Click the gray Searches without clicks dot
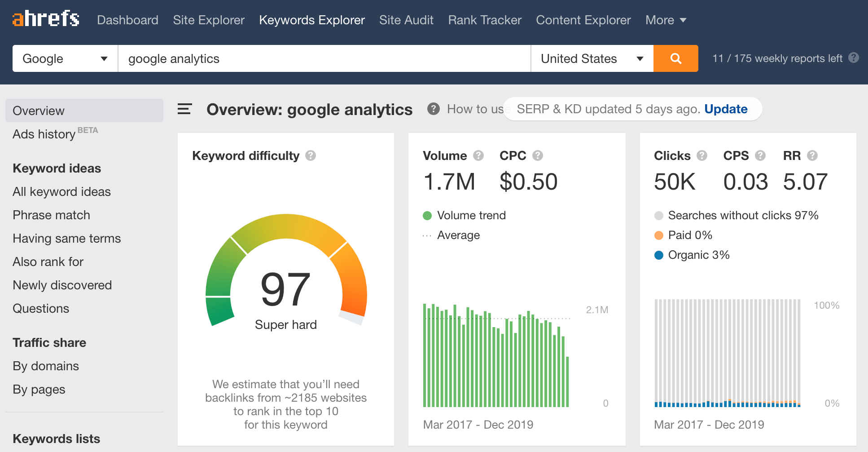 tap(659, 216)
